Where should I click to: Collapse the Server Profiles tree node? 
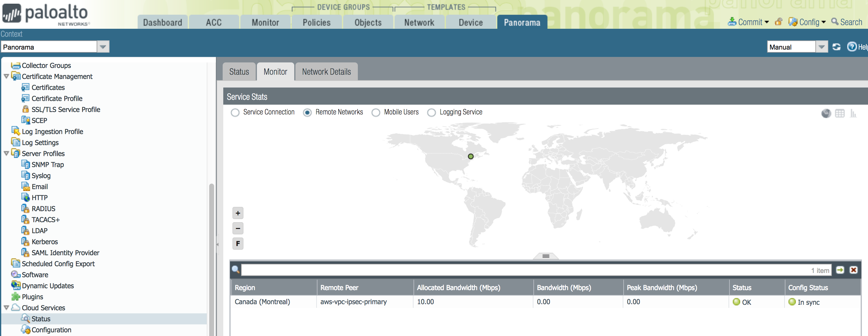pyautogui.click(x=6, y=154)
